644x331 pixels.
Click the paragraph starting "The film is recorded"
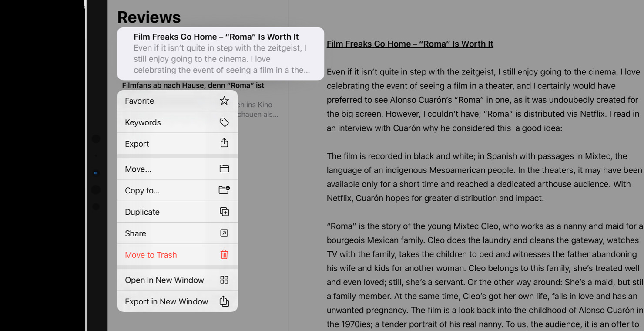tap(484, 177)
